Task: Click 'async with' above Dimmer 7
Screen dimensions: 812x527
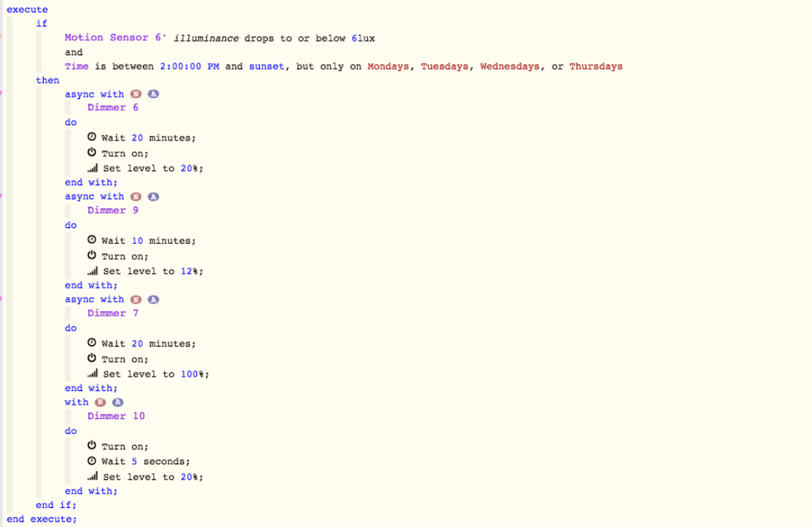Action: 94,299
